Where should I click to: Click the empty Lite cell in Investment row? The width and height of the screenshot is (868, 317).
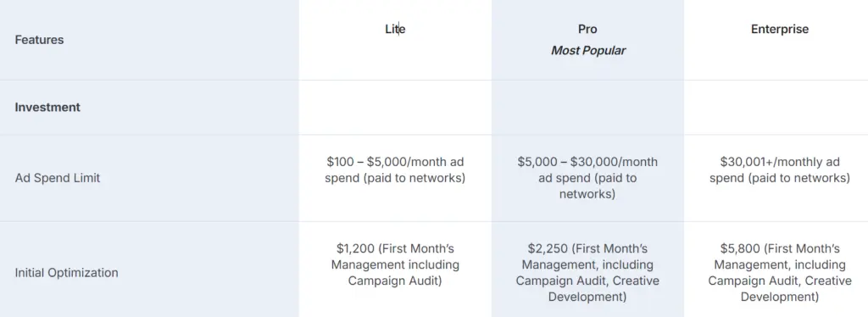click(x=395, y=108)
